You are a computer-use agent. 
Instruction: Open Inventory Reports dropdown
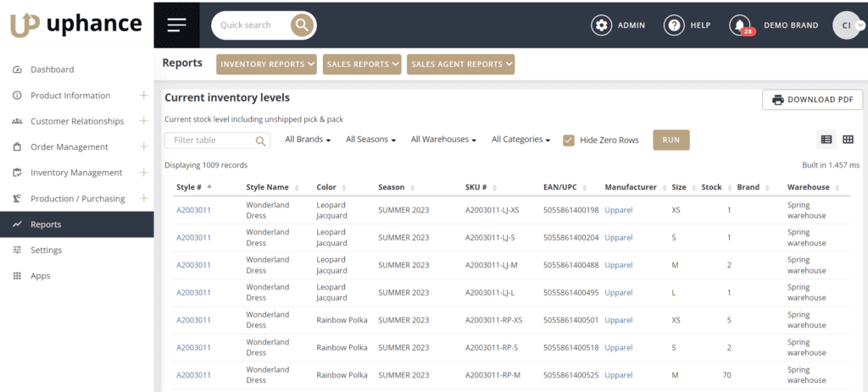(x=268, y=64)
